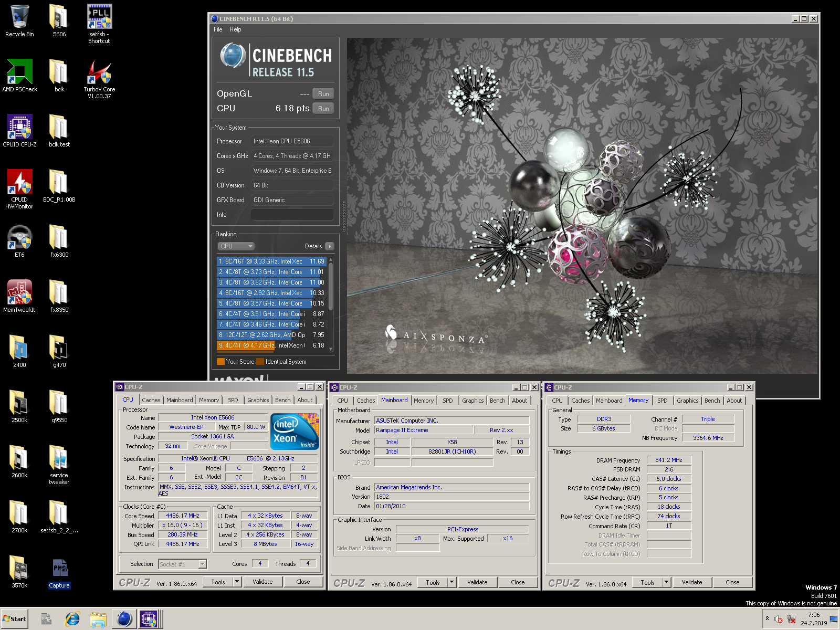This screenshot has width=840, height=630.
Task: Open the 2700k folder icon
Action: 19,517
